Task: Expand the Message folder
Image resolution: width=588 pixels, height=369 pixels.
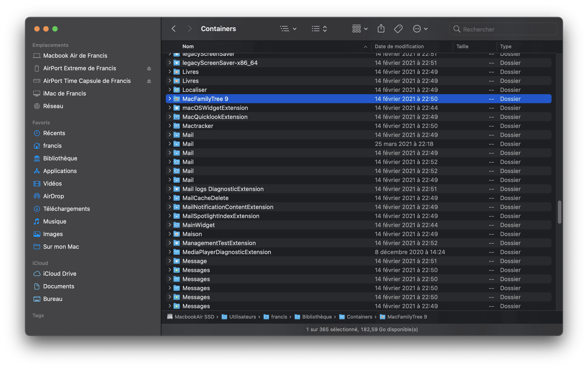Action: pyautogui.click(x=170, y=261)
